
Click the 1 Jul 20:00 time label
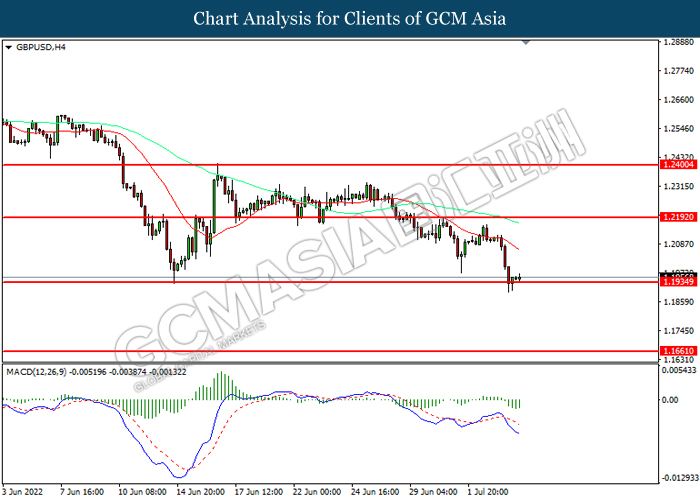[488, 492]
